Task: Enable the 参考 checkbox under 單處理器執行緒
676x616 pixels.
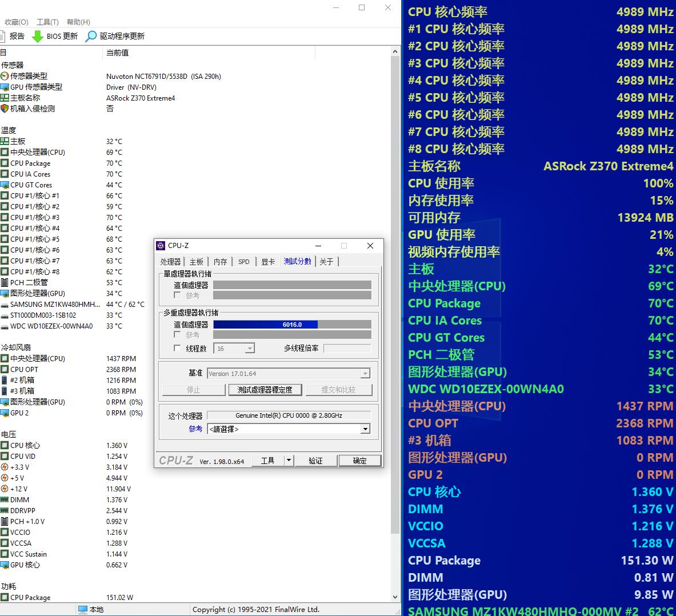Action: click(x=177, y=295)
